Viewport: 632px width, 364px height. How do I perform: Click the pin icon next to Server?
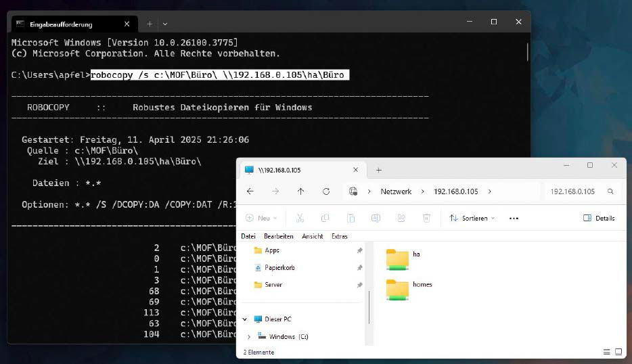(x=359, y=285)
